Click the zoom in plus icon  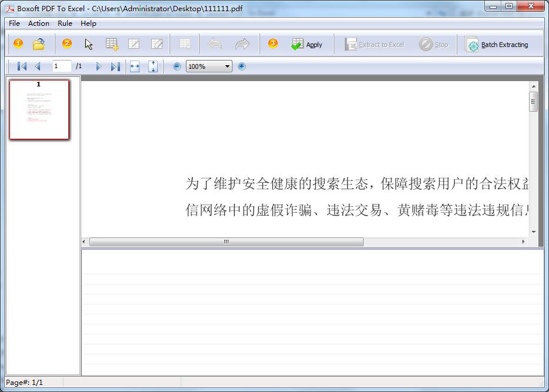[x=242, y=66]
